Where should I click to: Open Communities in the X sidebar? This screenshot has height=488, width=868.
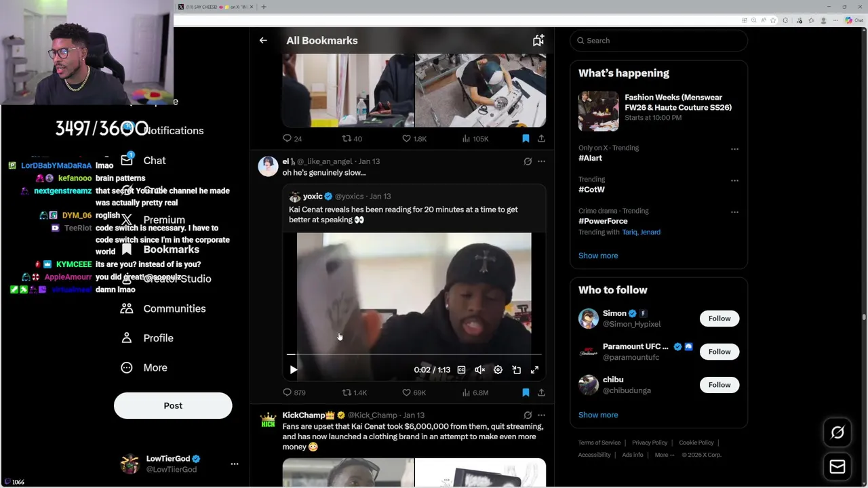[163, 308]
